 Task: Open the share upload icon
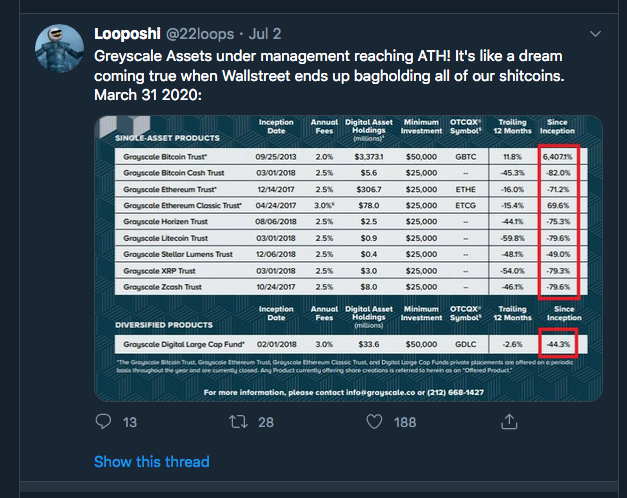(x=509, y=422)
